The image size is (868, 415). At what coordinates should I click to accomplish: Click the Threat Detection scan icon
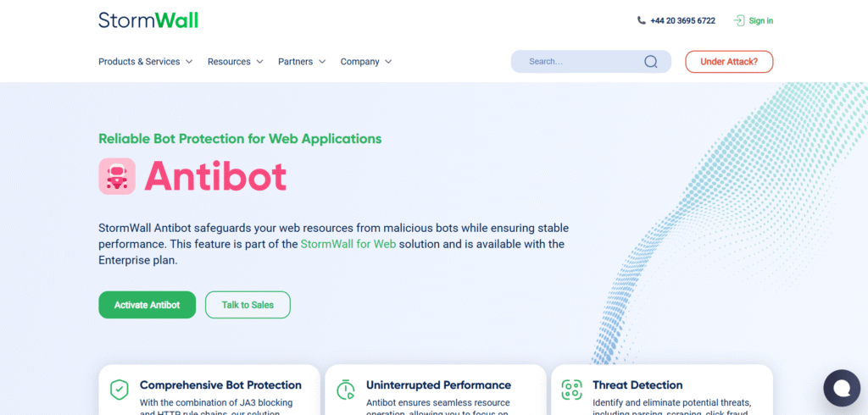point(572,390)
